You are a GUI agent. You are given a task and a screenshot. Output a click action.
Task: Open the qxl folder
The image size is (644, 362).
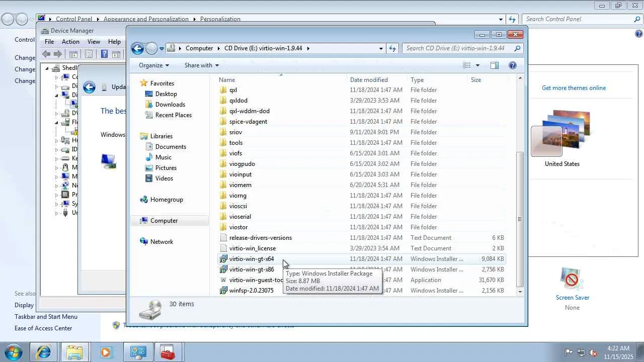point(233,90)
